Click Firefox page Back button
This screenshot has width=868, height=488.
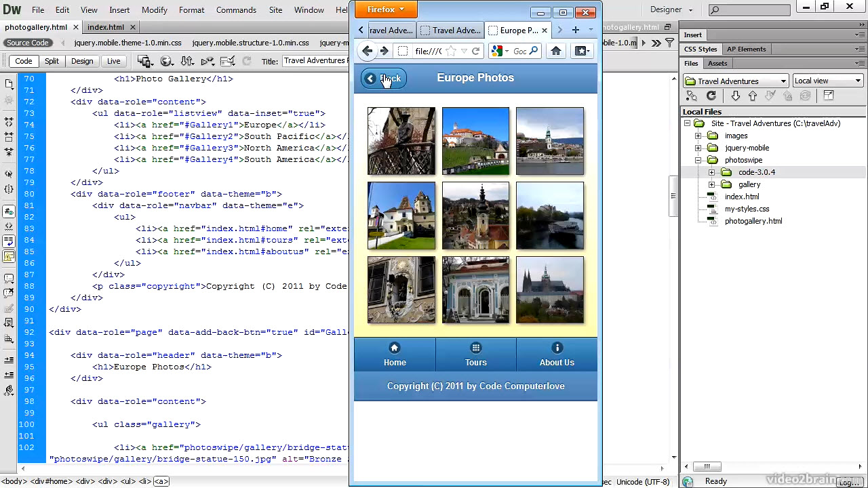click(x=383, y=79)
